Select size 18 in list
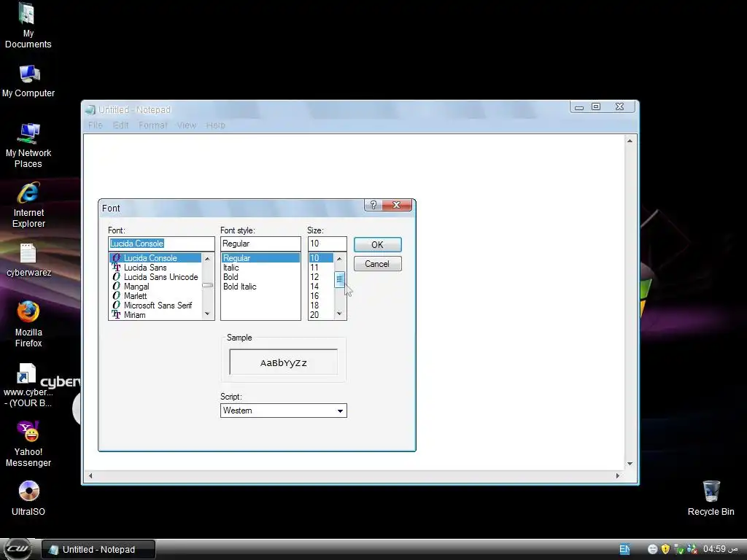The width and height of the screenshot is (747, 560). (x=321, y=306)
